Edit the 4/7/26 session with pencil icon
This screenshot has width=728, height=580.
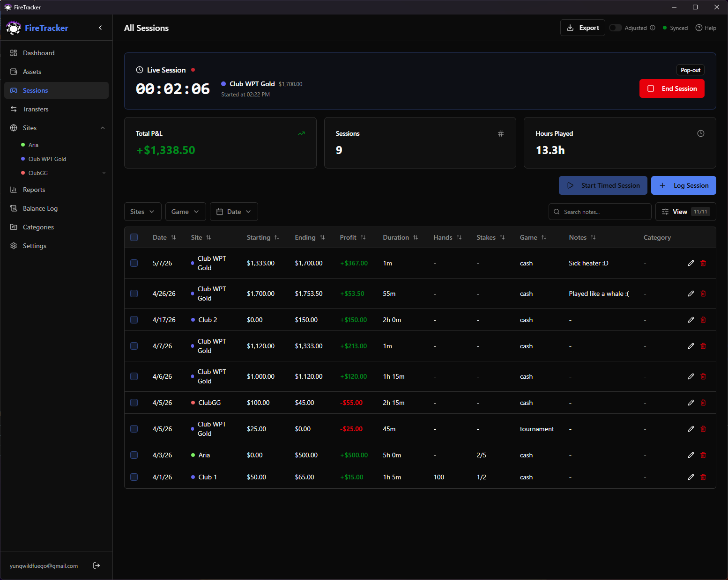coord(691,346)
